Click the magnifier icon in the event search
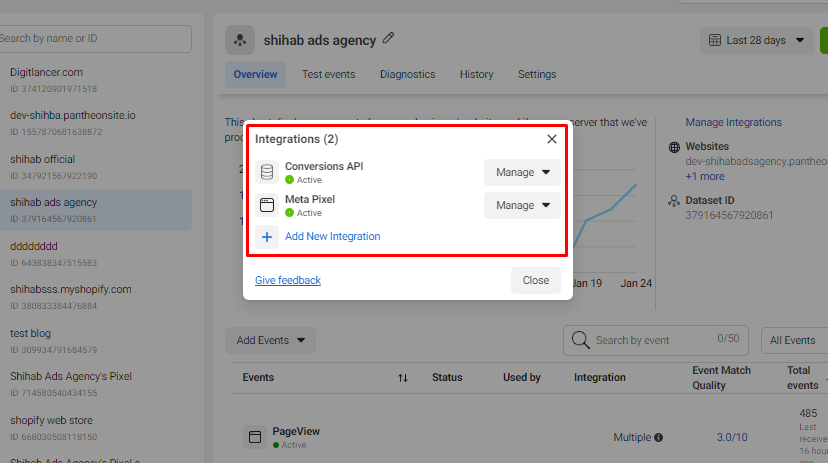Image resolution: width=828 pixels, height=463 pixels. (580, 340)
